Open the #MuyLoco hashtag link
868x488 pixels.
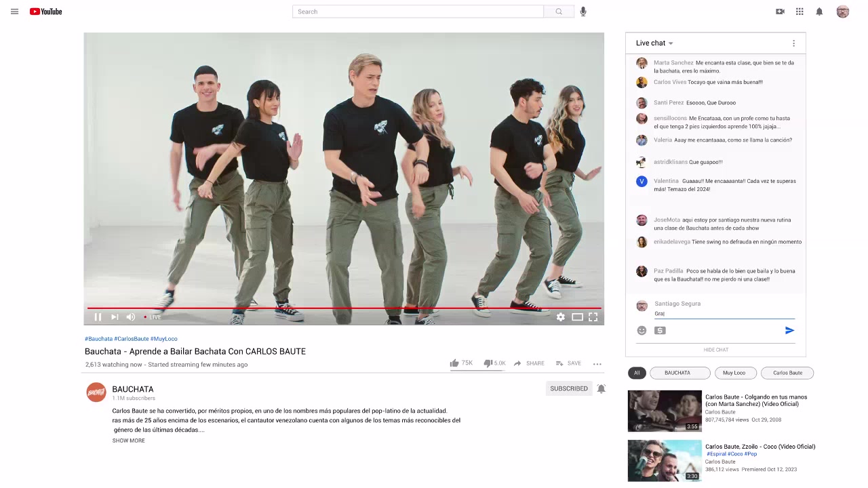tap(164, 339)
